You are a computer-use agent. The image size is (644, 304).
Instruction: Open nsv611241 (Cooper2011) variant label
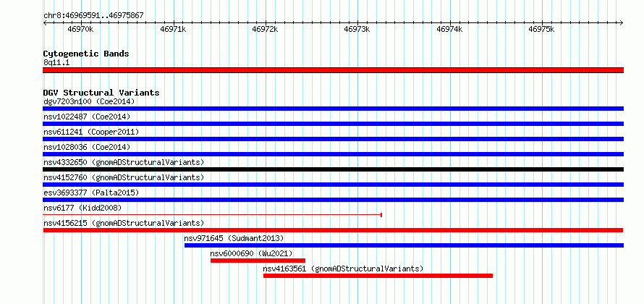tap(91, 132)
